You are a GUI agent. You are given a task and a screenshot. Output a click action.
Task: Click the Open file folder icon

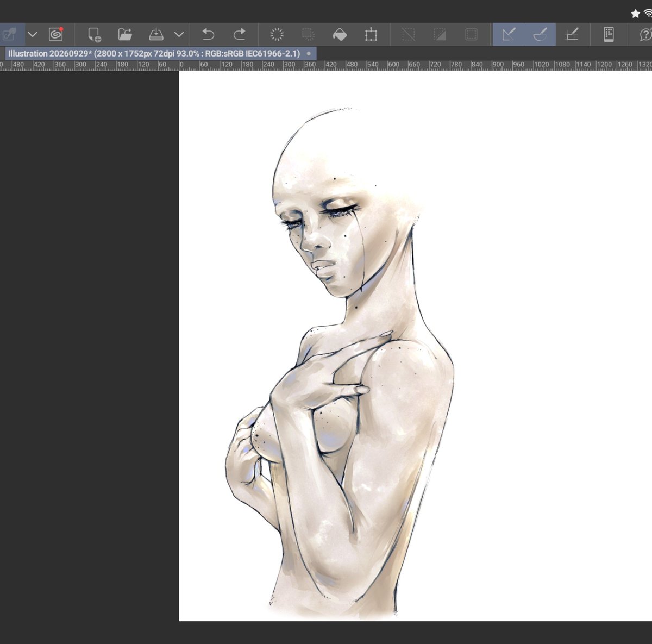coord(125,34)
